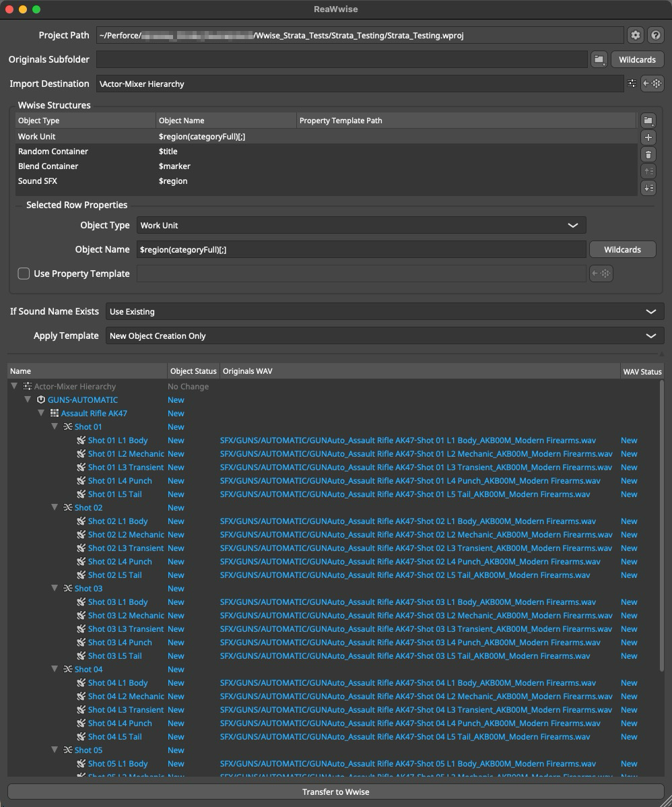This screenshot has height=807, width=672.
Task: Click the Shot 03 L2 Mechanic sound icon
Action: pos(81,616)
